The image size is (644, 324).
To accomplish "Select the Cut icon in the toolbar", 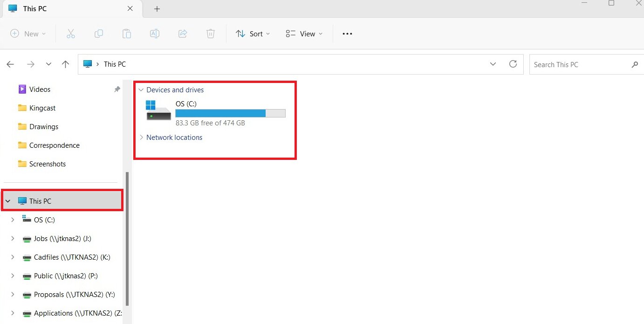I will [x=71, y=33].
